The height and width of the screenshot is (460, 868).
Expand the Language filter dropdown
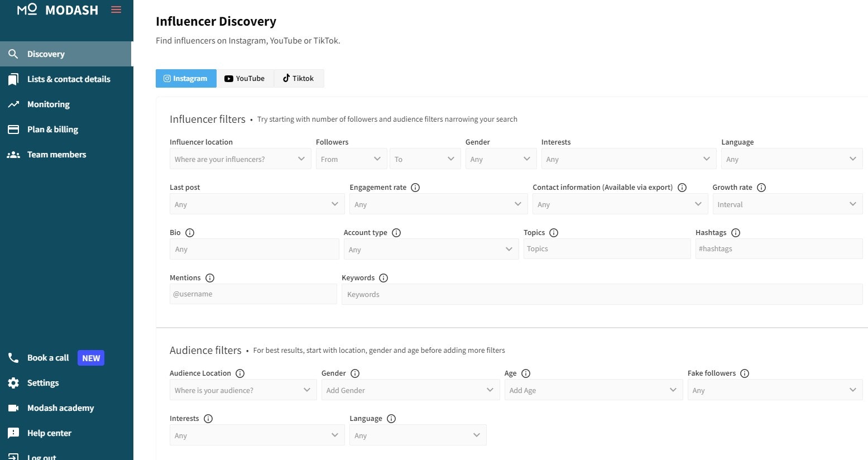792,159
